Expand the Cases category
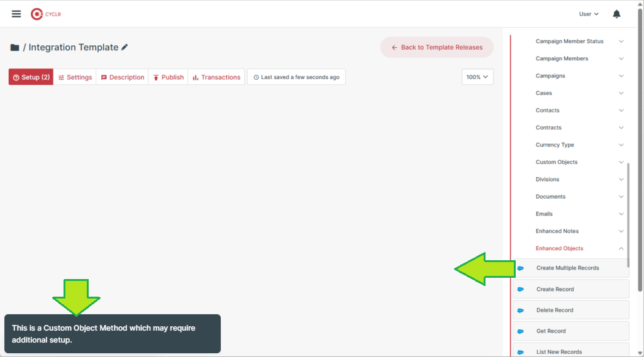The width and height of the screenshot is (644, 357). pos(579,93)
